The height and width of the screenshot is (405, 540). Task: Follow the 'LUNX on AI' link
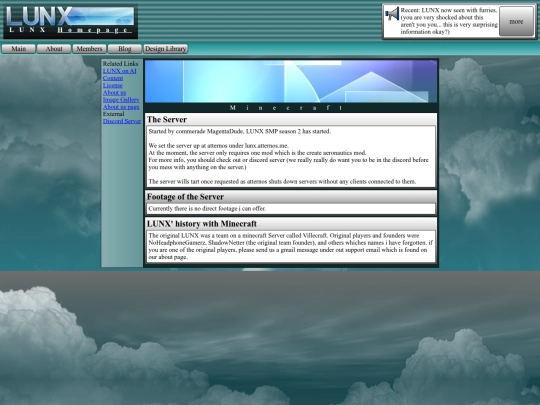point(120,71)
